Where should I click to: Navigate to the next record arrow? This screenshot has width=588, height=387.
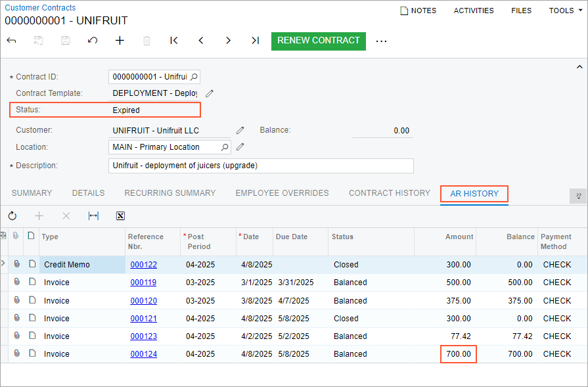pos(228,41)
